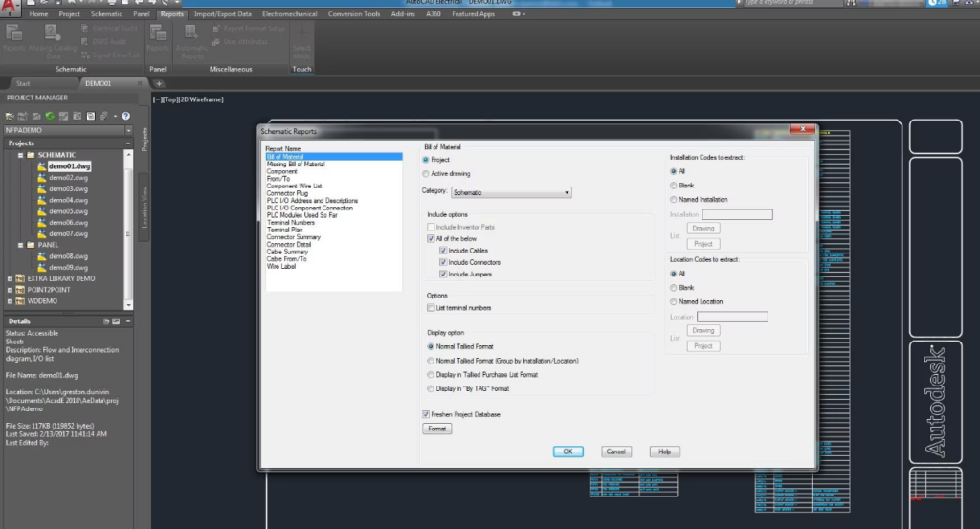
Task: Open the Electromechanical ribbon tab
Action: pyautogui.click(x=289, y=13)
